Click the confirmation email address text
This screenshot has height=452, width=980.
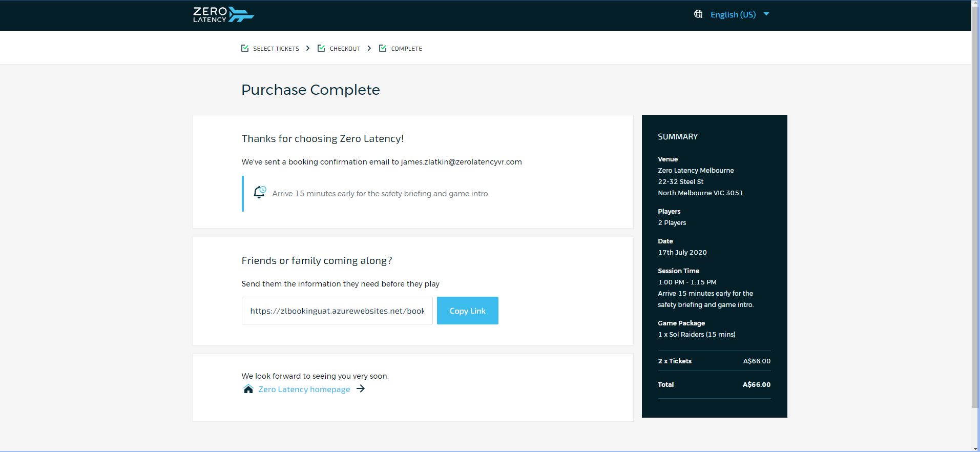461,162
